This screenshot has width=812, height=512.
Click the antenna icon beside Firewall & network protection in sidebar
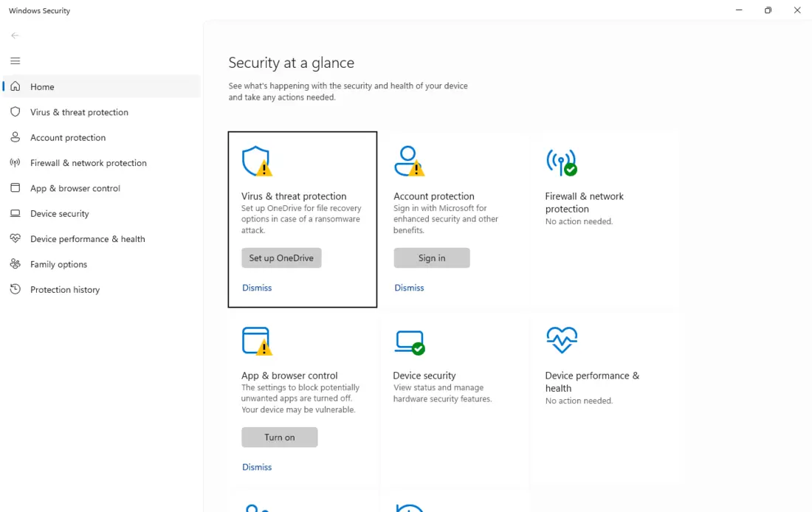[16, 162]
